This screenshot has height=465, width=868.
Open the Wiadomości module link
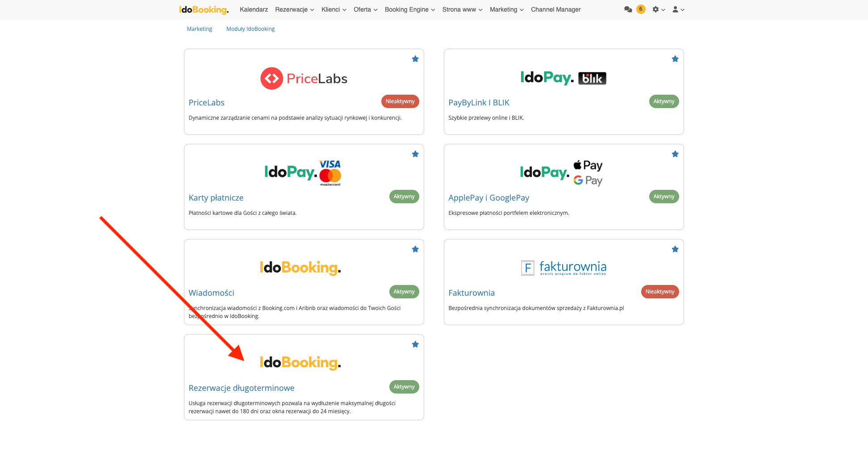(212, 293)
